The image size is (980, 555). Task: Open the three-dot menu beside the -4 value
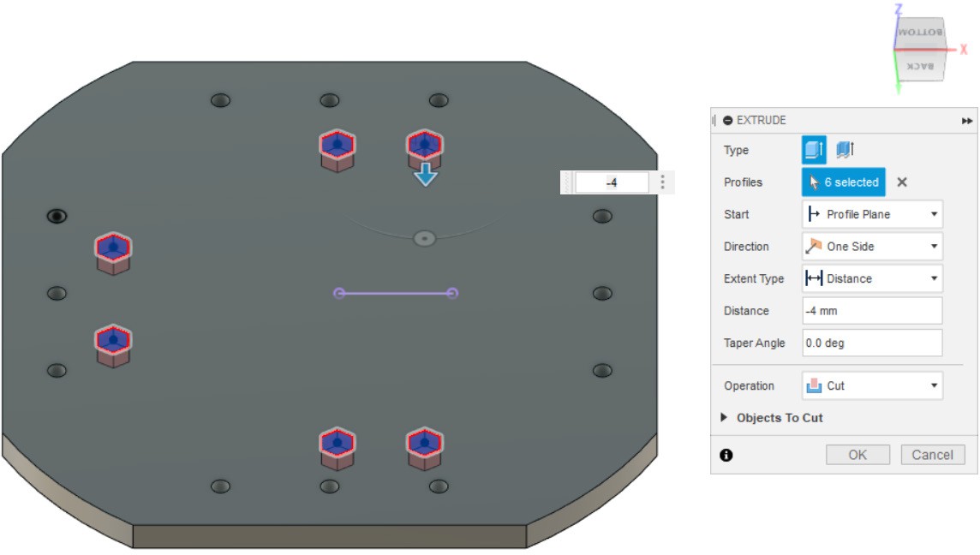pos(662,182)
